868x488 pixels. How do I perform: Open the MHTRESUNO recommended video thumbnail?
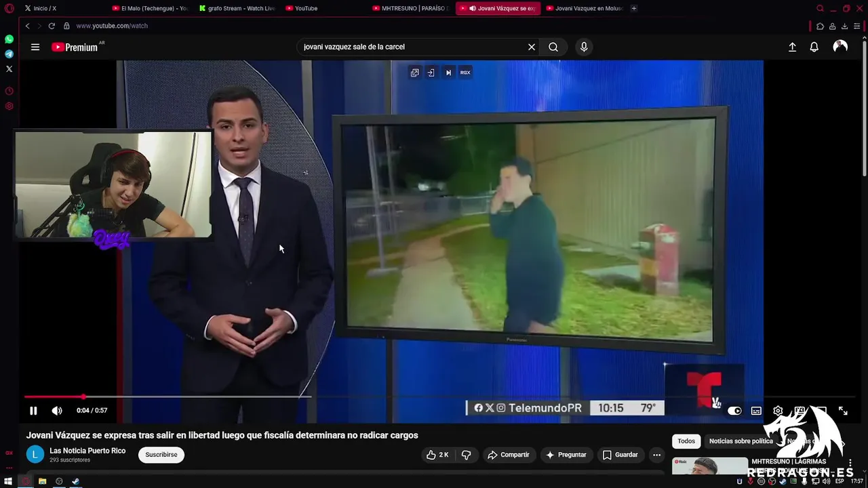point(710,466)
